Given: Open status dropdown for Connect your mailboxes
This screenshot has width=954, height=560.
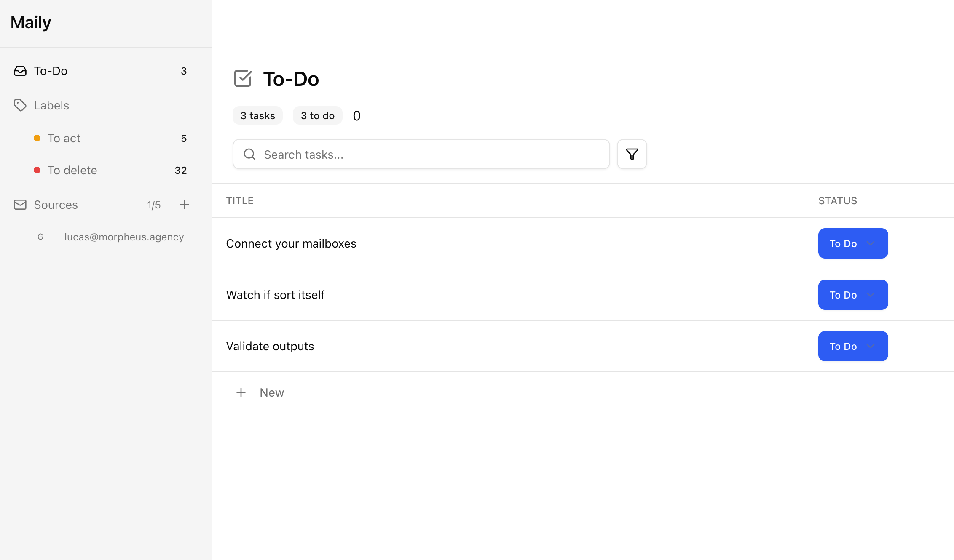Looking at the screenshot, I should [853, 243].
